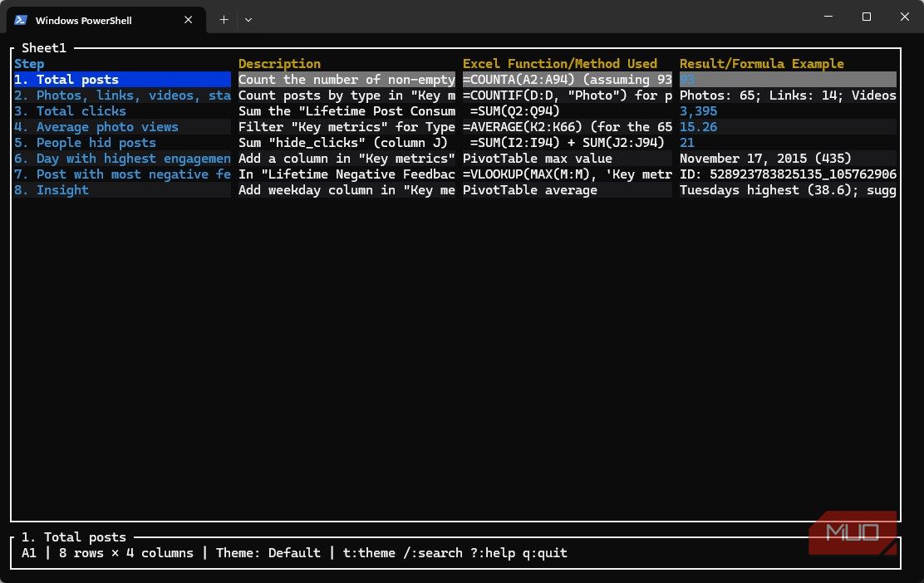Click the A1 cell reference in status bar
Screen dimensions: 924x583
(x=29, y=553)
